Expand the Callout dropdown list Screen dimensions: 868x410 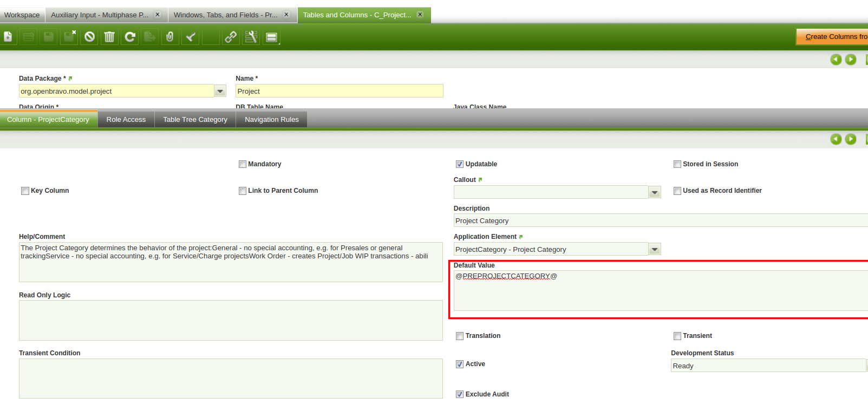(655, 192)
